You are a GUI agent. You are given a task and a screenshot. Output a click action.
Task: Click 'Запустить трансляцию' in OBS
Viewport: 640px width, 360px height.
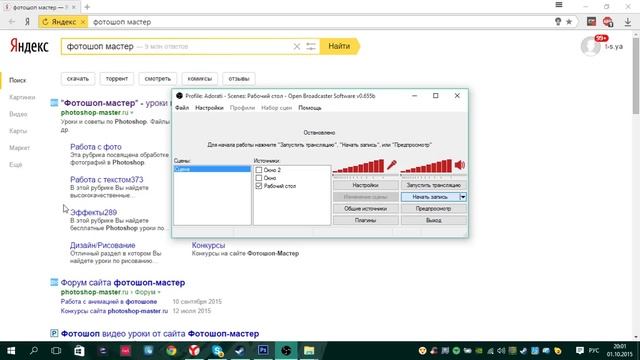[x=433, y=185]
